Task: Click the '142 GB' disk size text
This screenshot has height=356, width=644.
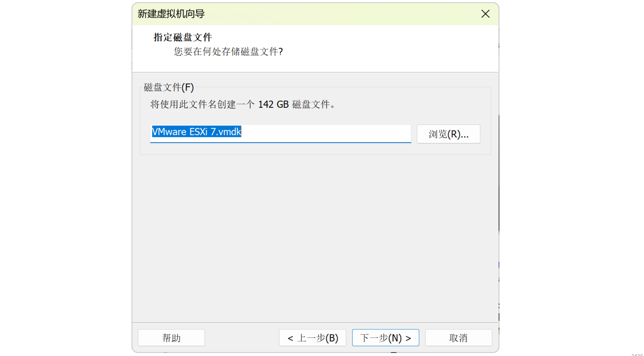Action: (273, 104)
